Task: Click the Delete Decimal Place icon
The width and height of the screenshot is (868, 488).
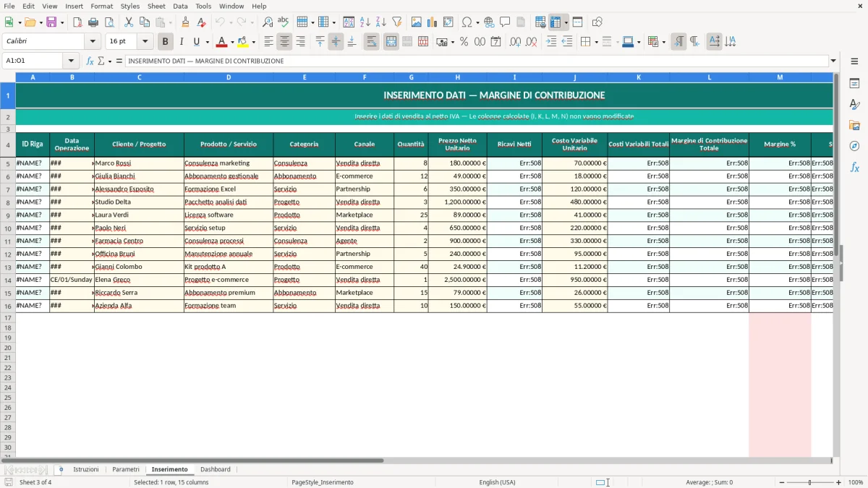Action: pos(532,41)
